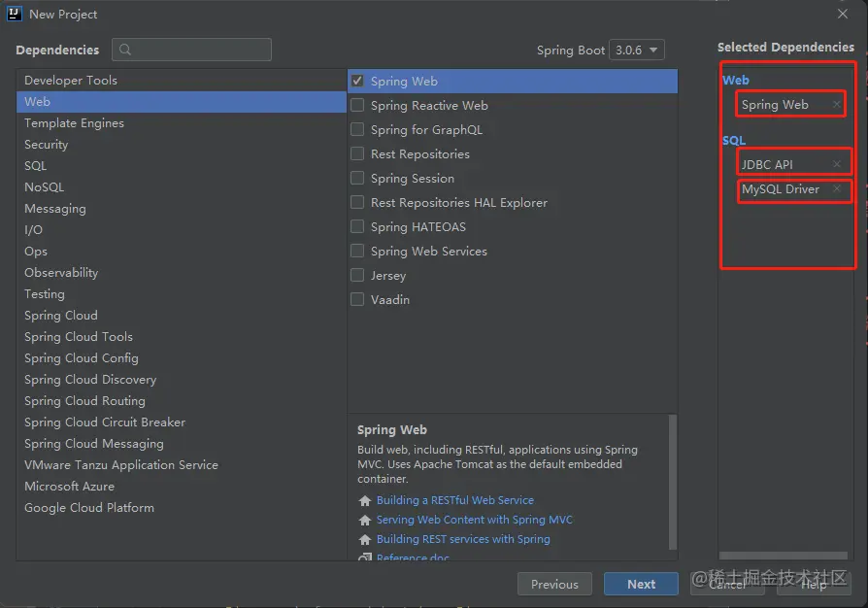The height and width of the screenshot is (608, 868).
Task: Remove MySQL Driver from selected dependencies
Action: (x=837, y=188)
